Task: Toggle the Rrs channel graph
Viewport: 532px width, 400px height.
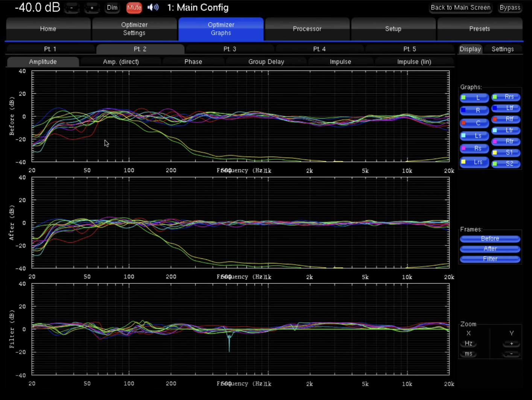Action: click(506, 97)
